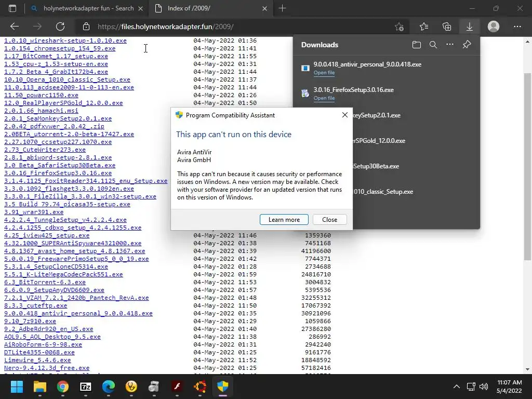Click 3.3.0.1_FileZilla_3.3.0.1_win32-setup.exe link
The image size is (532, 399).
click(80, 197)
